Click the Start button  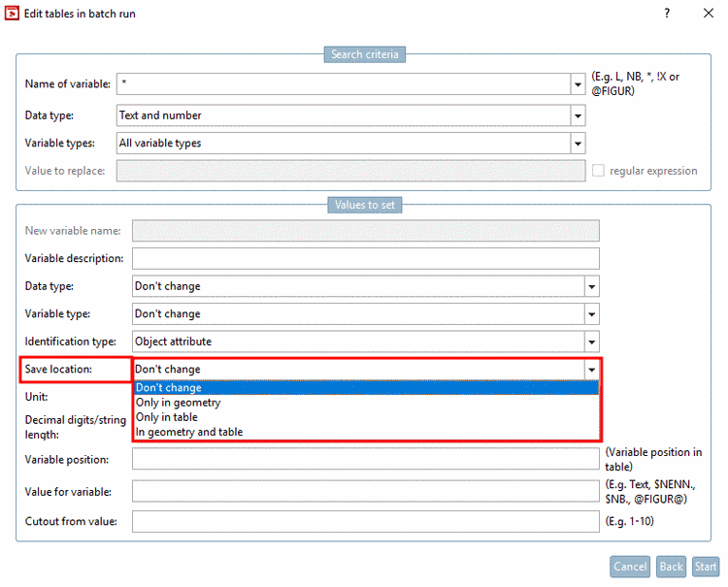click(x=706, y=567)
